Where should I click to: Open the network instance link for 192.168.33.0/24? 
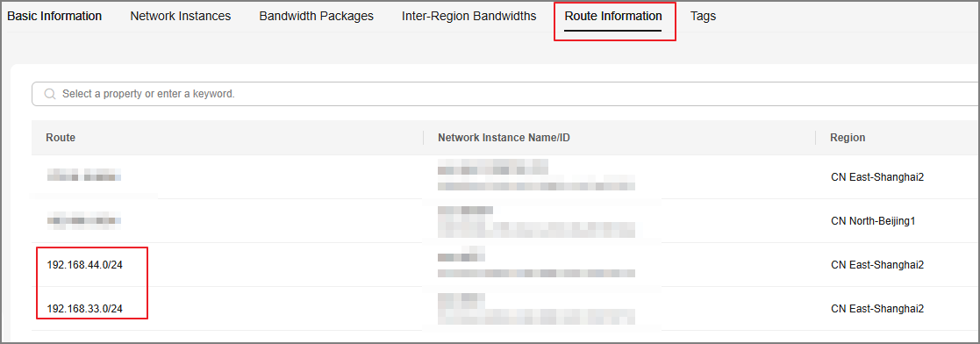point(461,299)
